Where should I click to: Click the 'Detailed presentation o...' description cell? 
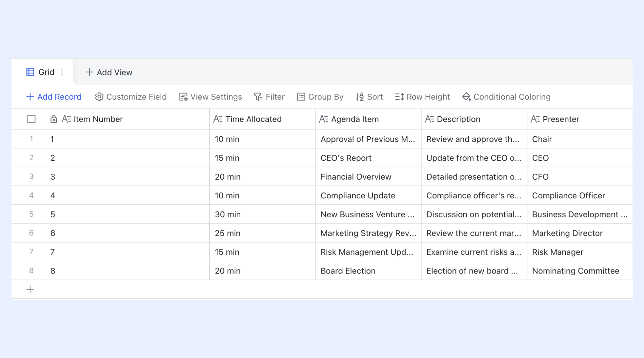click(474, 177)
